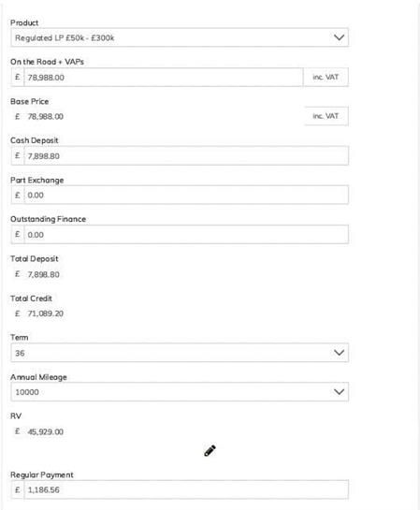Viewport: 420px width, 510px height.
Task: Click the Total Deposit value 7,898.80
Action: coord(44,274)
